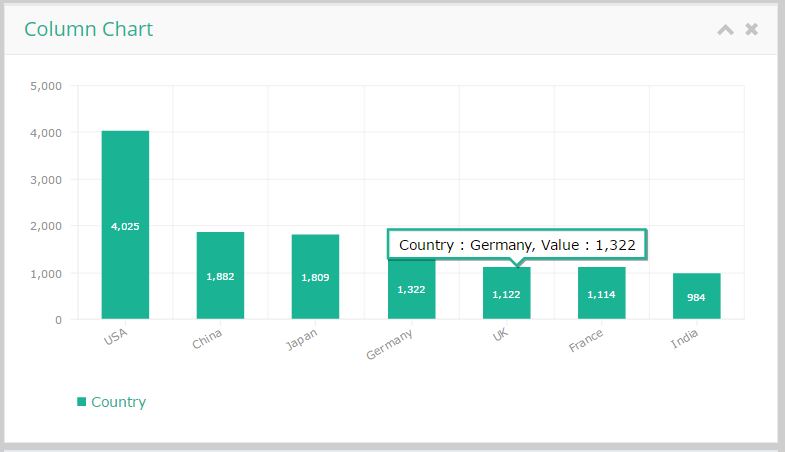The width and height of the screenshot is (785, 452).
Task: Click the UK bar labeled 1,122
Action: 507,293
